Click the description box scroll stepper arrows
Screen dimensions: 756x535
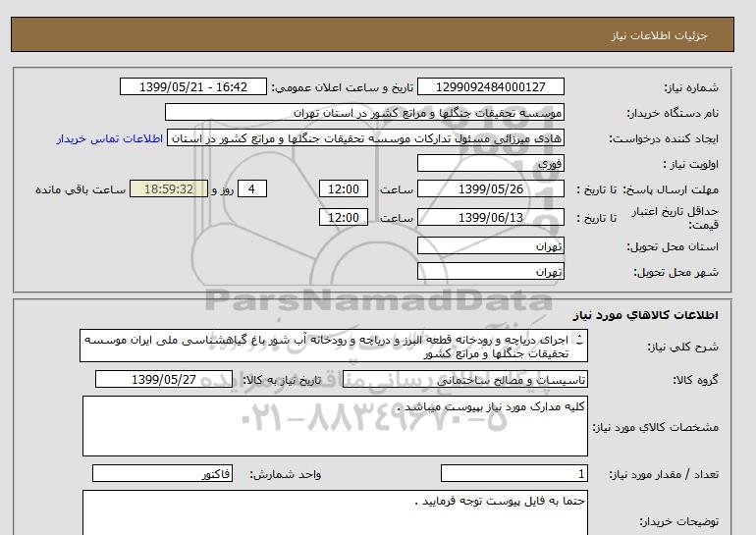[579, 340]
